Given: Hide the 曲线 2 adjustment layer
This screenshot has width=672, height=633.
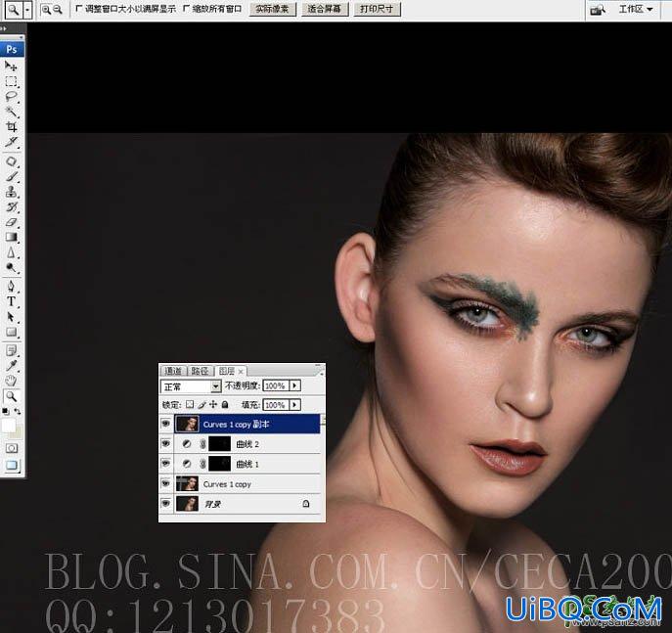Looking at the screenshot, I should click(166, 444).
